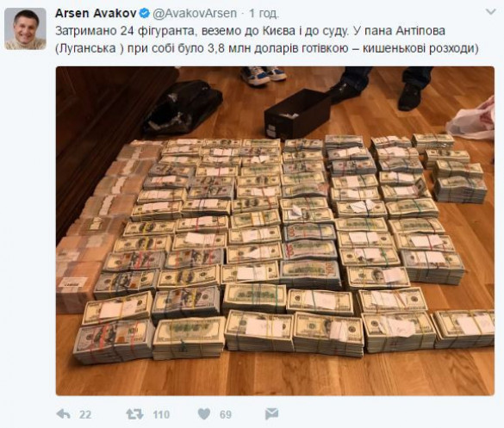This screenshot has width=504, height=428.
Task: View the 110 retweets count
Action: tap(161, 415)
